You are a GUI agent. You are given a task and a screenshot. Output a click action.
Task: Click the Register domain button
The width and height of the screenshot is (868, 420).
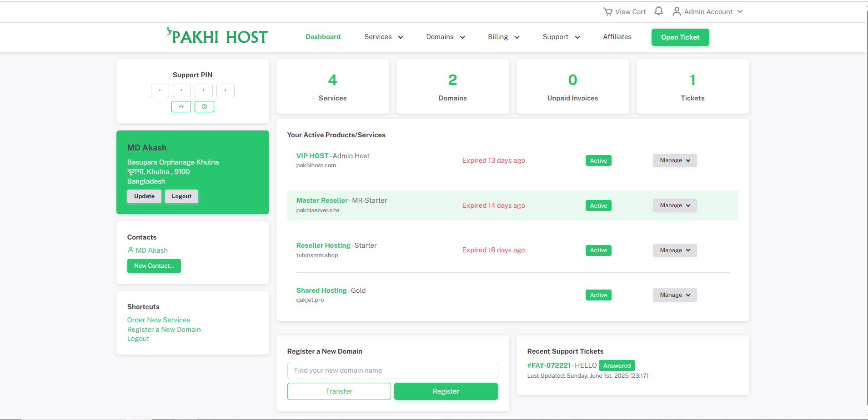[x=446, y=391]
